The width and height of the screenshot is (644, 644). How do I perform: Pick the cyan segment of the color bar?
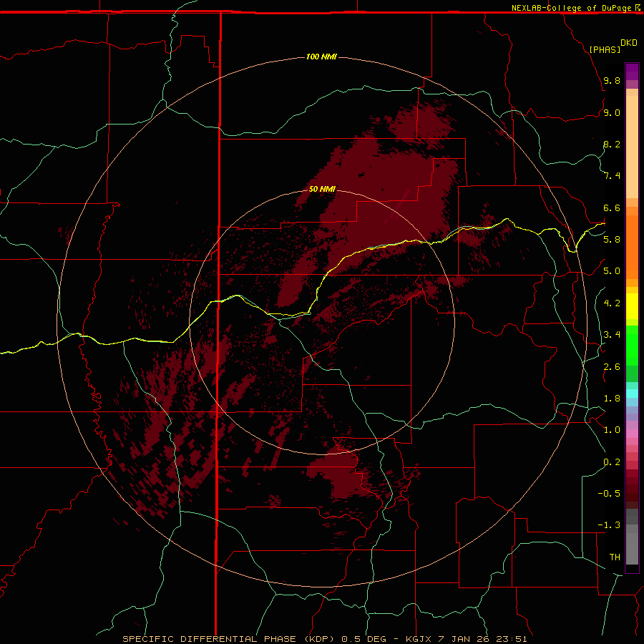(x=632, y=394)
